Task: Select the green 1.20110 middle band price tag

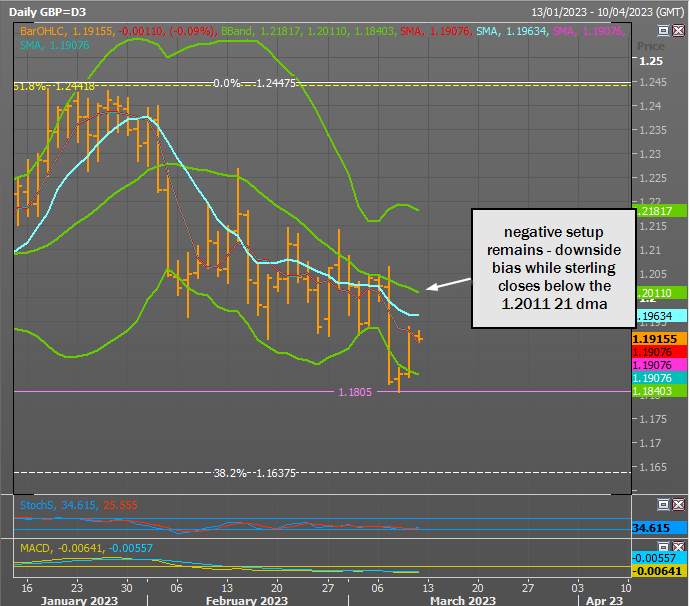Action: click(659, 293)
